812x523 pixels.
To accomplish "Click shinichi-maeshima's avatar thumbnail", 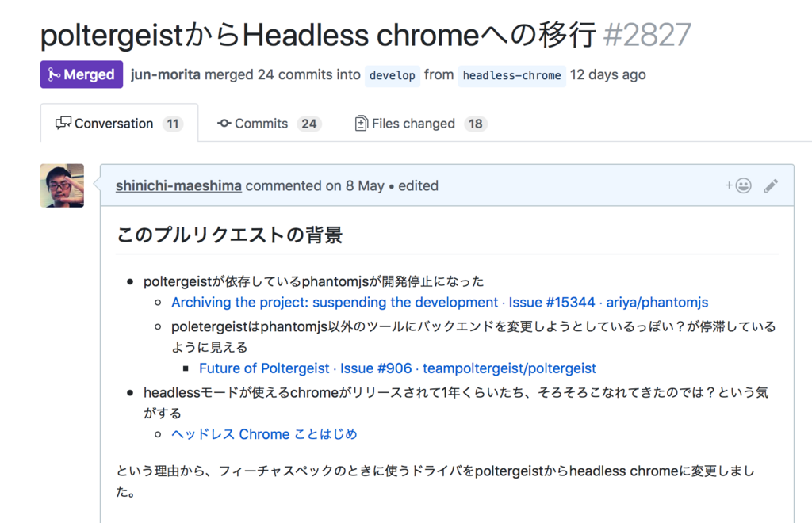I will 62,185.
